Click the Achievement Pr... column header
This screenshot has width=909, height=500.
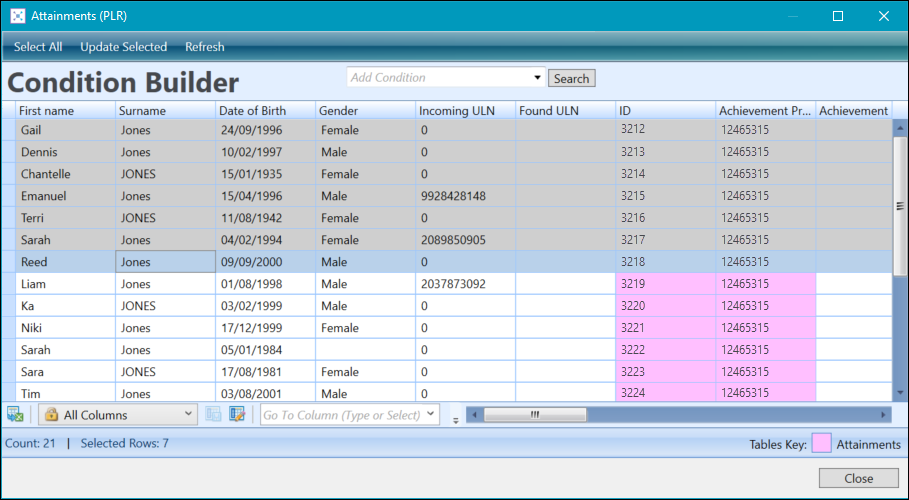[765, 110]
